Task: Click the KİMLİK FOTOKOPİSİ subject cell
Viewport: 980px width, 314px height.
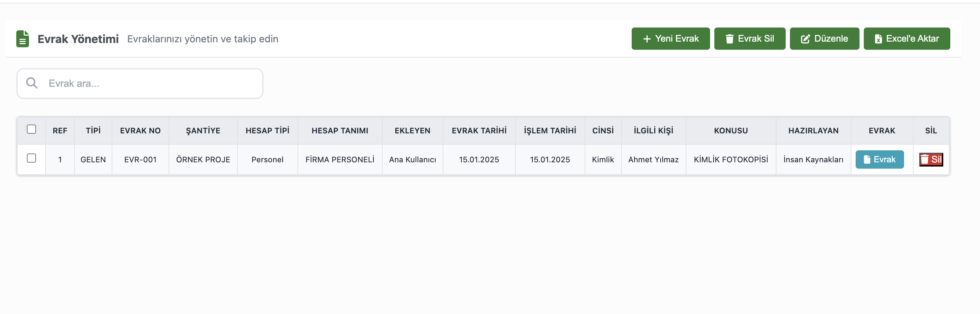Action: click(731, 160)
